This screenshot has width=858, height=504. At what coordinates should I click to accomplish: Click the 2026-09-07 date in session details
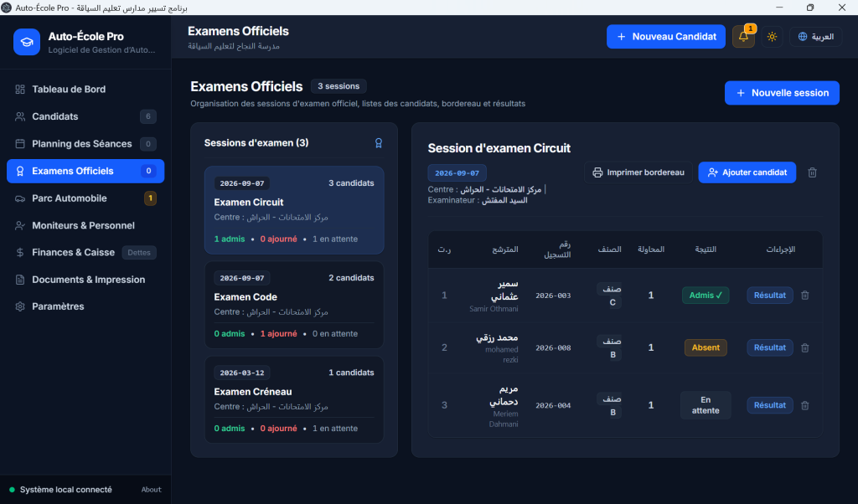click(x=457, y=172)
